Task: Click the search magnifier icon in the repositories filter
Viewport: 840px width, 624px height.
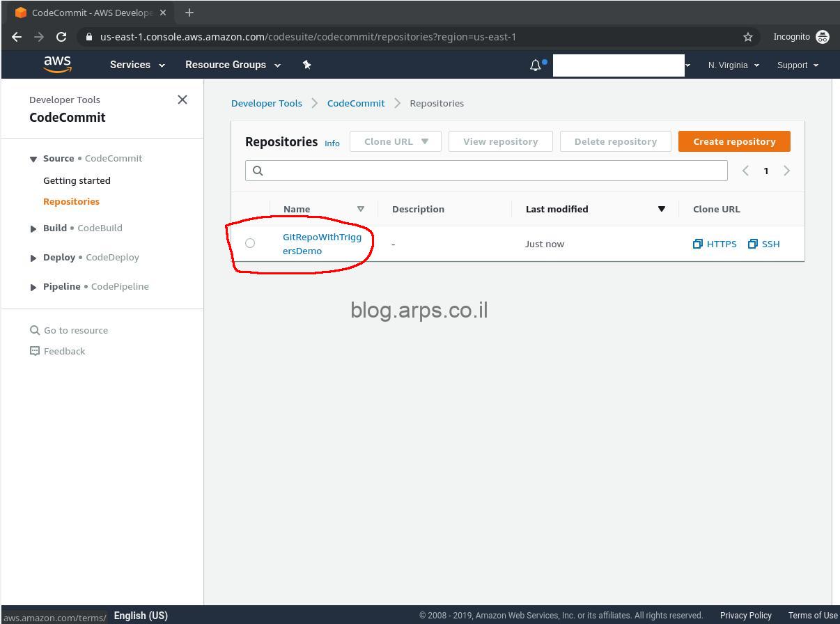Action: 258,171
